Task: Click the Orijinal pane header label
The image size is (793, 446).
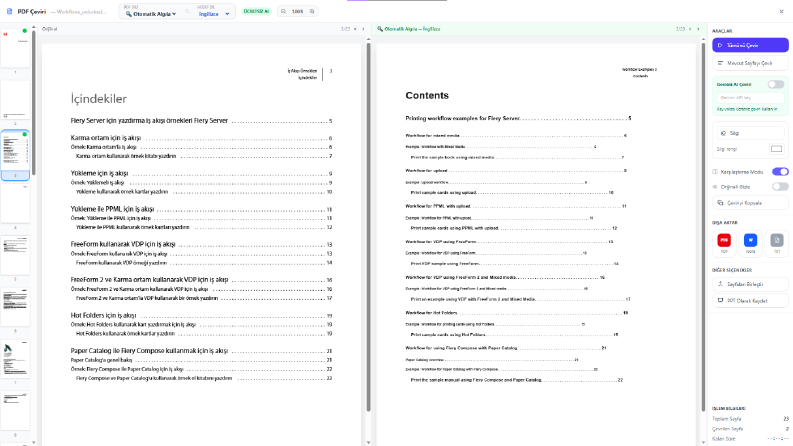Action: (50, 29)
